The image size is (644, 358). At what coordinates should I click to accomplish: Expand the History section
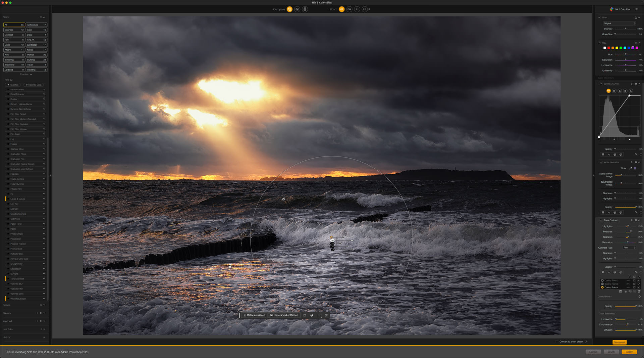[44, 337]
